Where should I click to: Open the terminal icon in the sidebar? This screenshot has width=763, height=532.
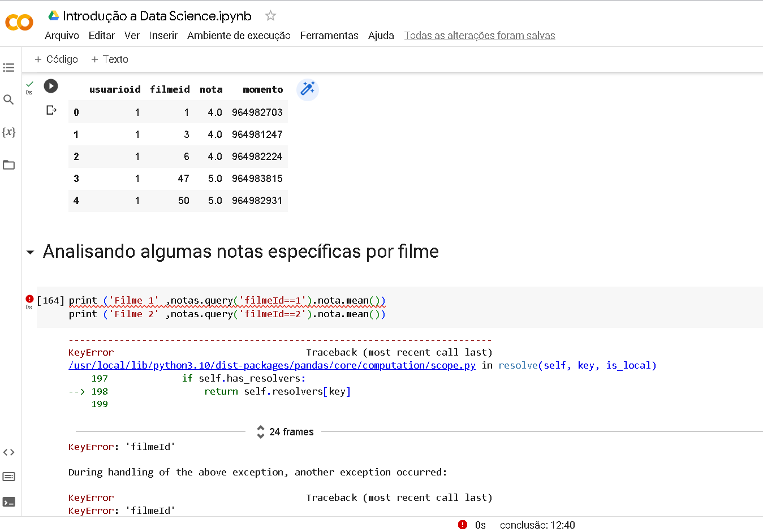click(8, 502)
